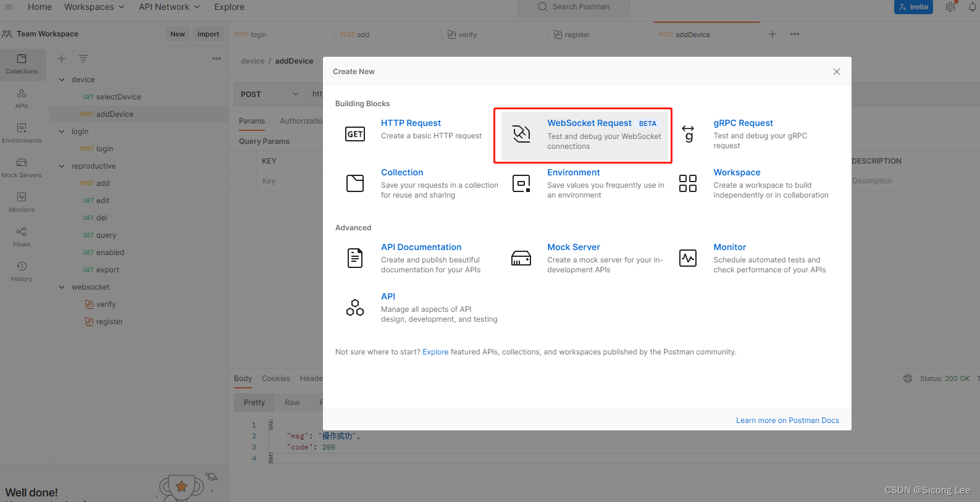
Task: Click the Environment icon in dialog
Action: tap(522, 183)
